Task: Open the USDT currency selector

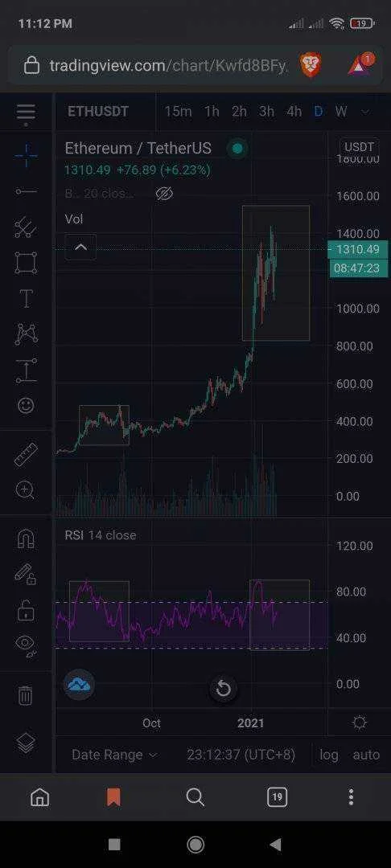Action: 359,147
